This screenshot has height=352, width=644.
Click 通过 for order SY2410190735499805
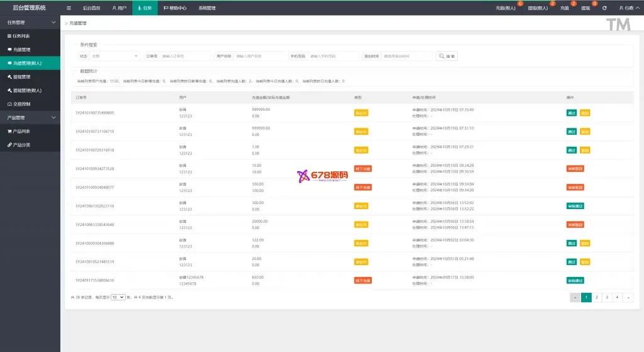(x=571, y=113)
